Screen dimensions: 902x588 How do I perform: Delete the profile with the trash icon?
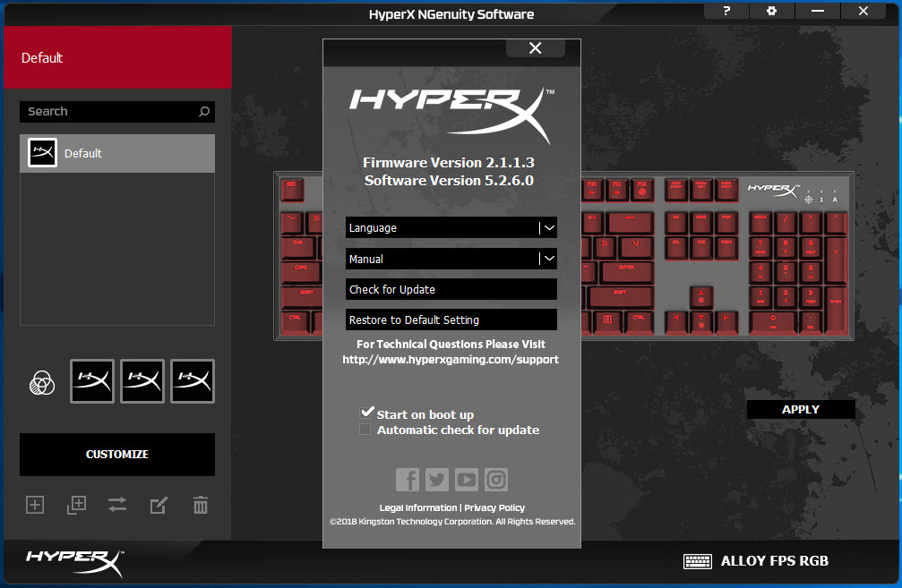coord(200,505)
